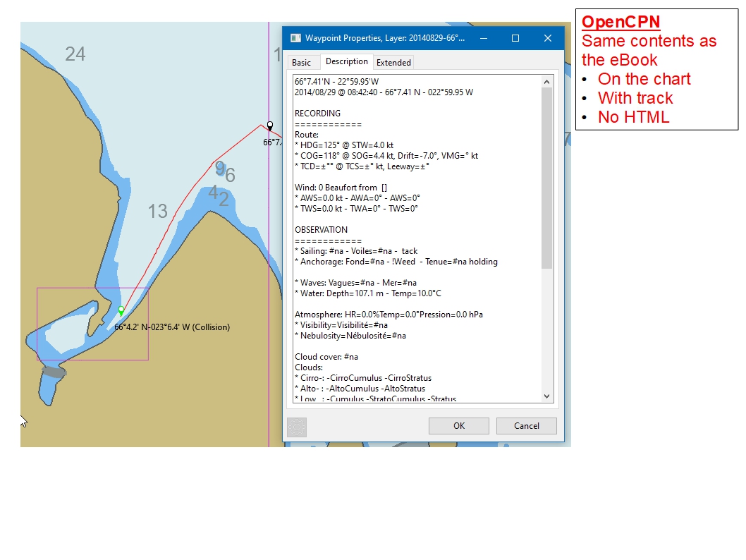Viewport: 746px width, 560px height.
Task: Close the Waypoint Properties dialog
Action: click(548, 38)
